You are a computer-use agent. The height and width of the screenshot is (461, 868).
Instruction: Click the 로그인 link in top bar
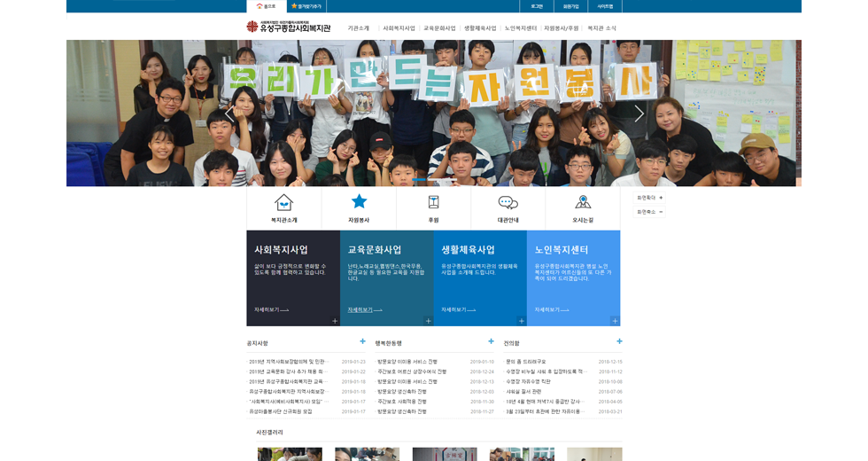(x=537, y=6)
